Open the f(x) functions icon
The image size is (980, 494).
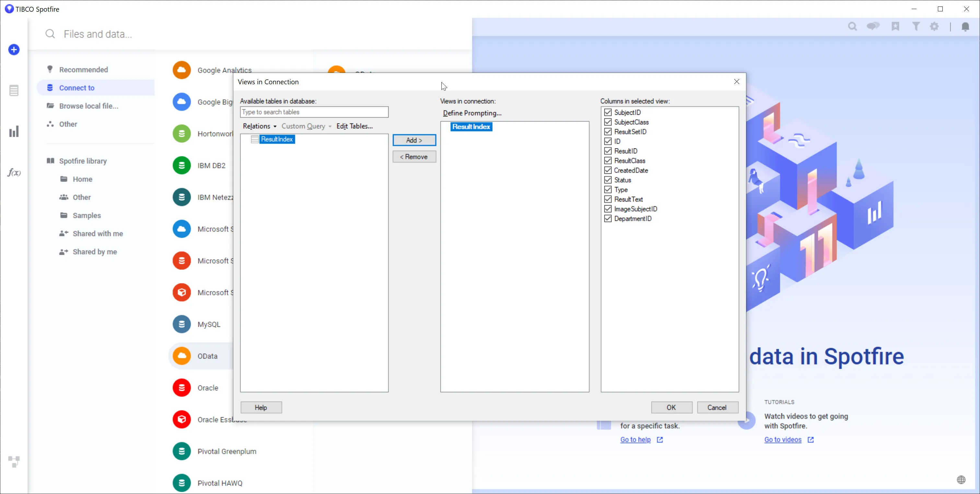(14, 173)
